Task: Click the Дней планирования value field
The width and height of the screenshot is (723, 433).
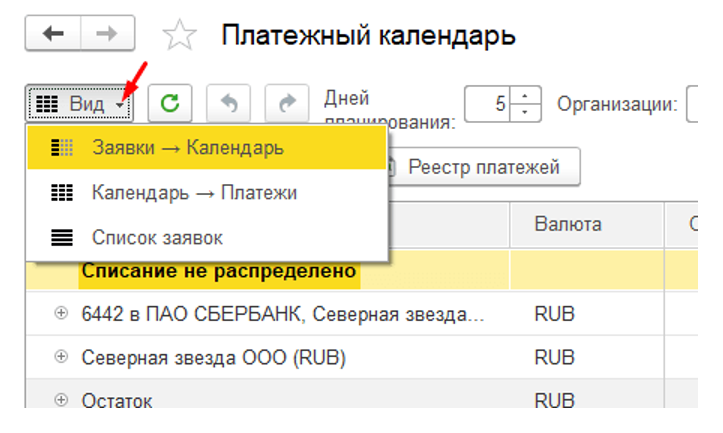Action: [487, 104]
